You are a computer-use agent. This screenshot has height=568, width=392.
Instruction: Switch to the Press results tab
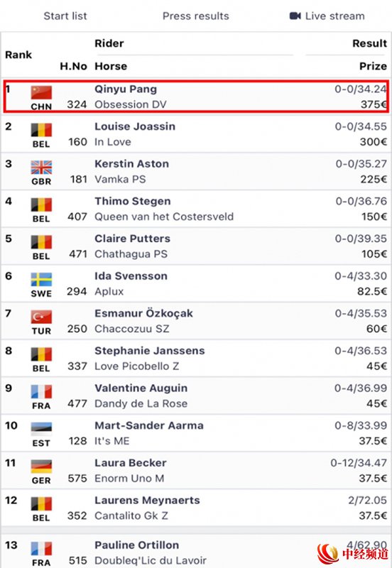pyautogui.click(x=195, y=16)
